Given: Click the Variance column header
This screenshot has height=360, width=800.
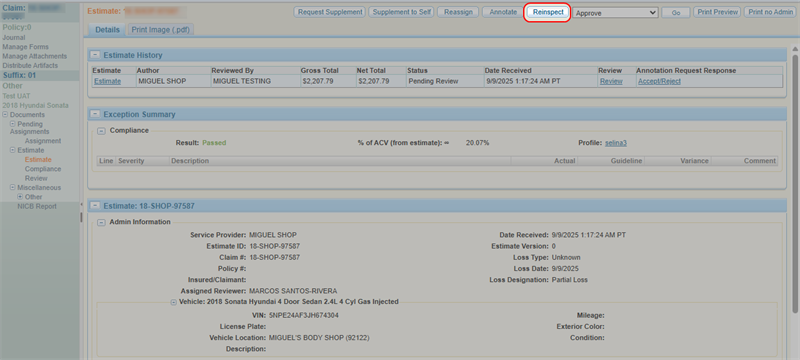Looking at the screenshot, I should click(x=694, y=161).
